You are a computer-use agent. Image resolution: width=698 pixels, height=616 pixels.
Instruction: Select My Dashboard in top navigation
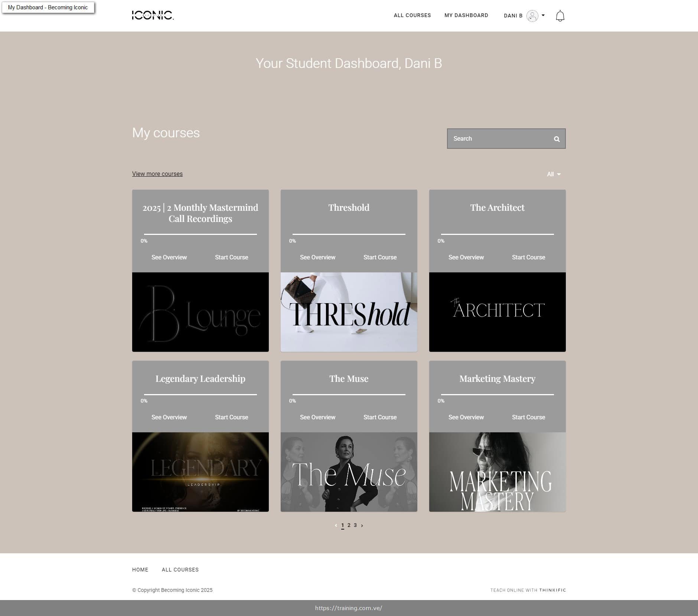(x=466, y=15)
